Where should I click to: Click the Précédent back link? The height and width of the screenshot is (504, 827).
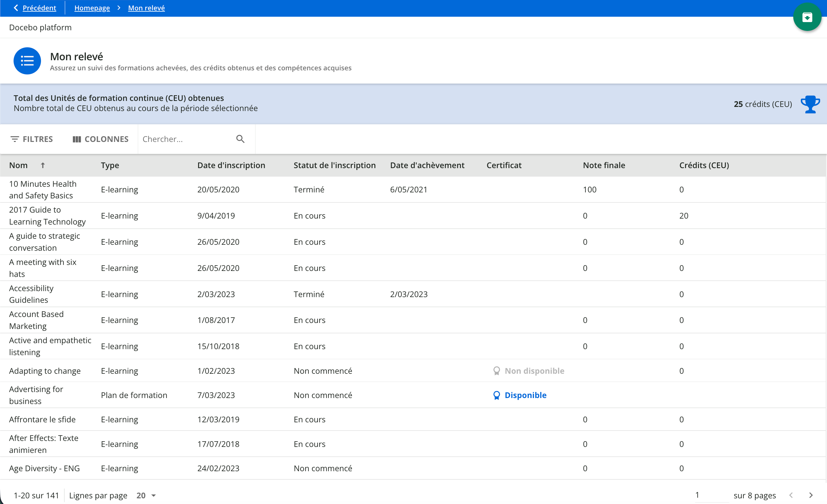(x=39, y=8)
